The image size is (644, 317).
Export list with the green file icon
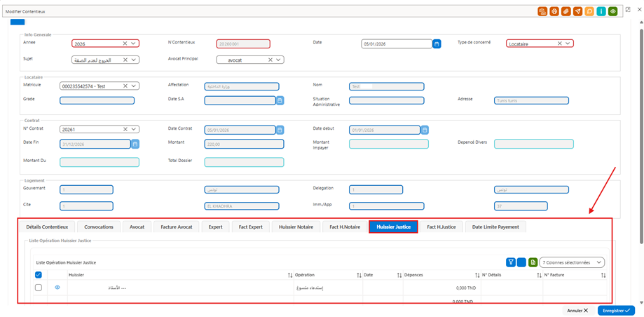(533, 262)
